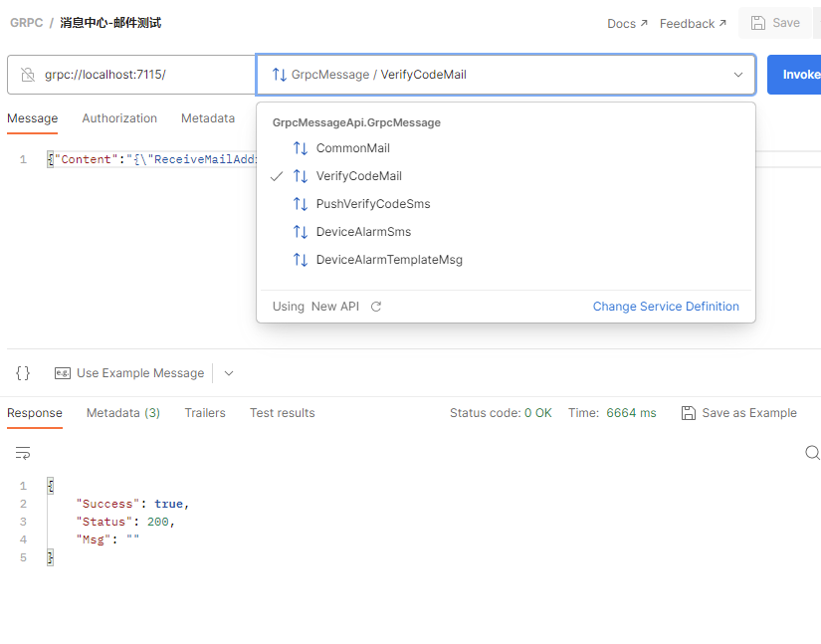Switch to the Authorization tab
The image size is (821, 644).
(x=119, y=118)
